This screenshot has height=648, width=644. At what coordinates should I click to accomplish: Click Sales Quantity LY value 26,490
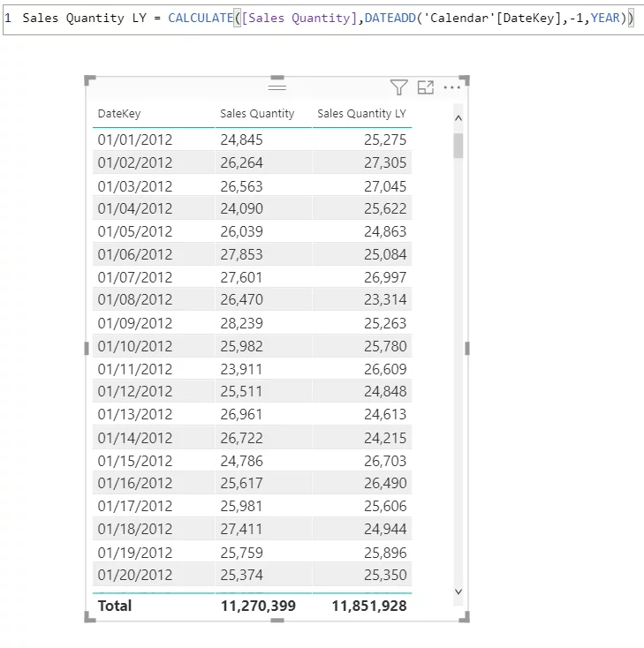pos(385,483)
